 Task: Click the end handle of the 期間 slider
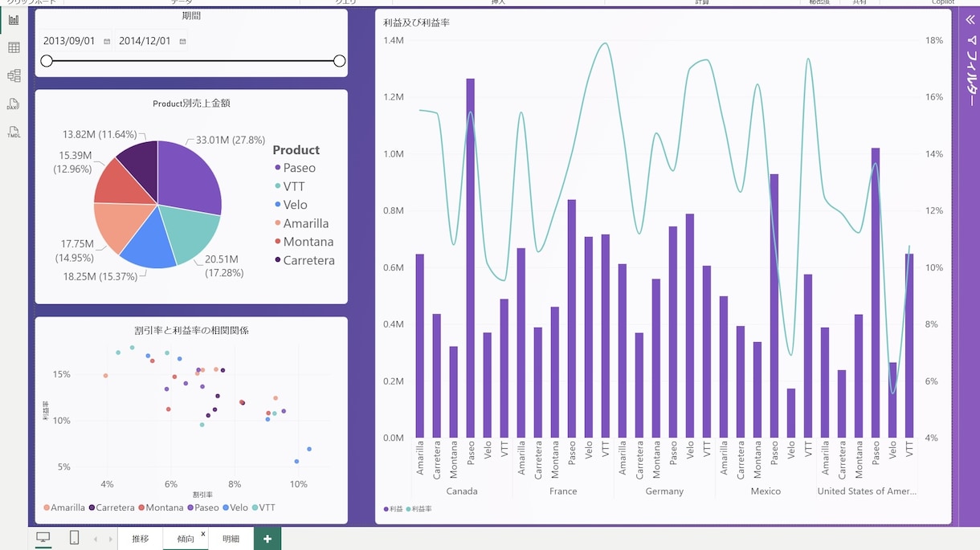click(x=339, y=61)
